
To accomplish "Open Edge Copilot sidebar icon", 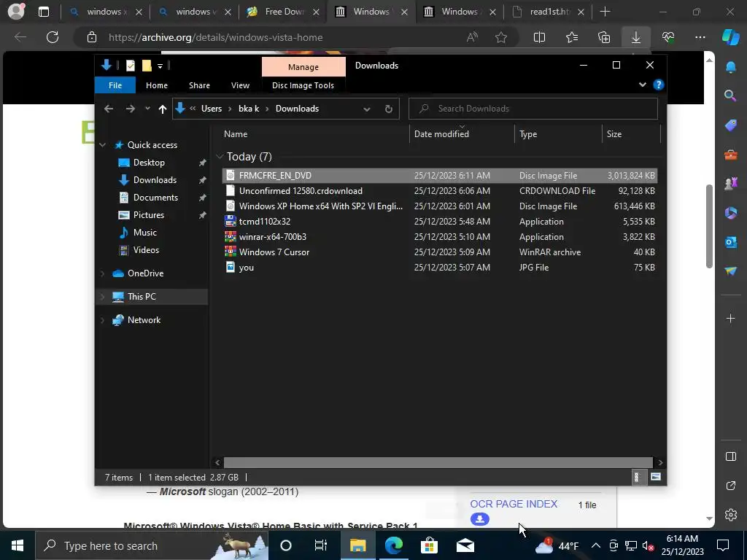I will tap(731, 37).
